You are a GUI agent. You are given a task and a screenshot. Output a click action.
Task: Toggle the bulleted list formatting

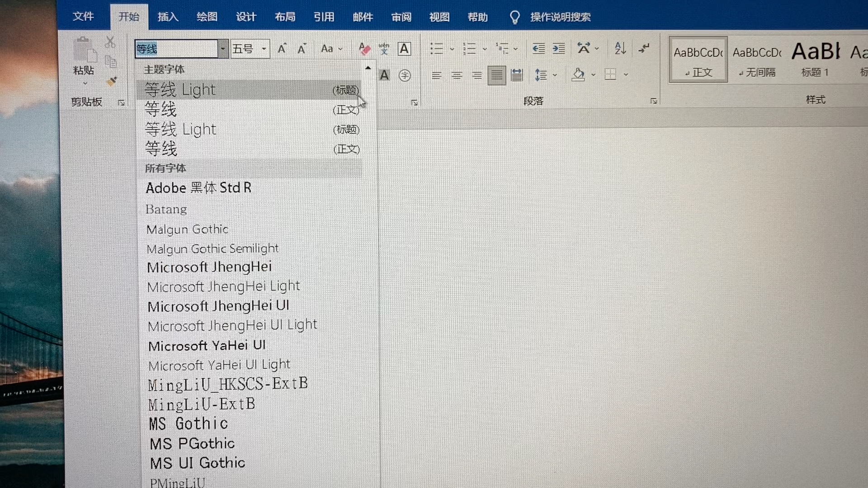pos(437,48)
